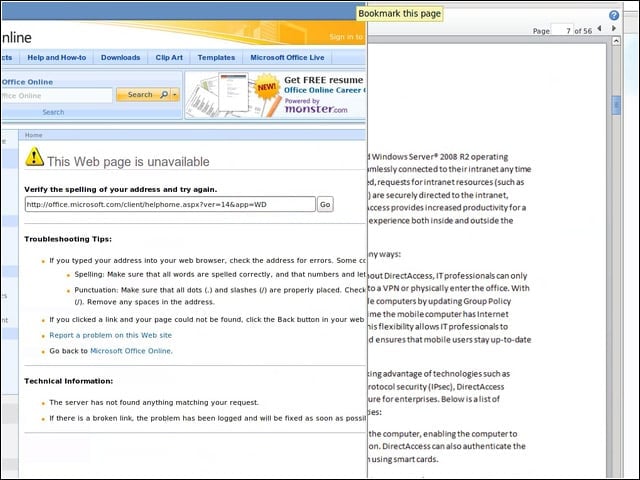Open the blue Help question mark icon

[x=614, y=15]
